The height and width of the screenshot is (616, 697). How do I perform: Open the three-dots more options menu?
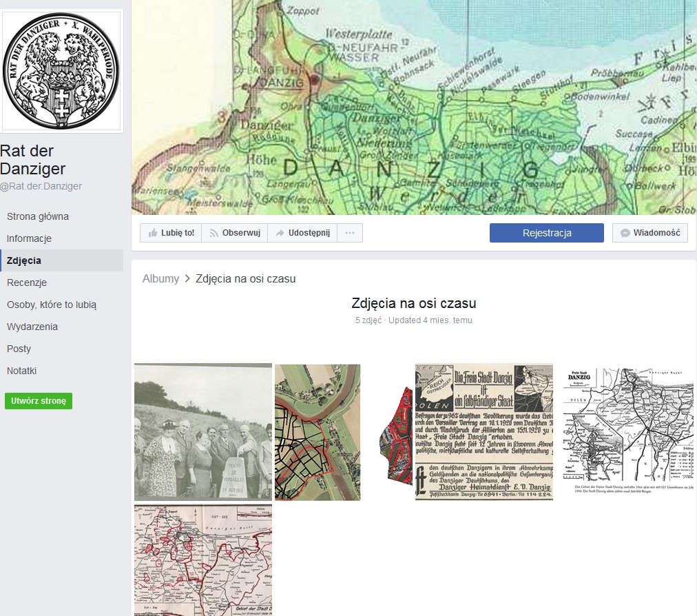tap(350, 233)
